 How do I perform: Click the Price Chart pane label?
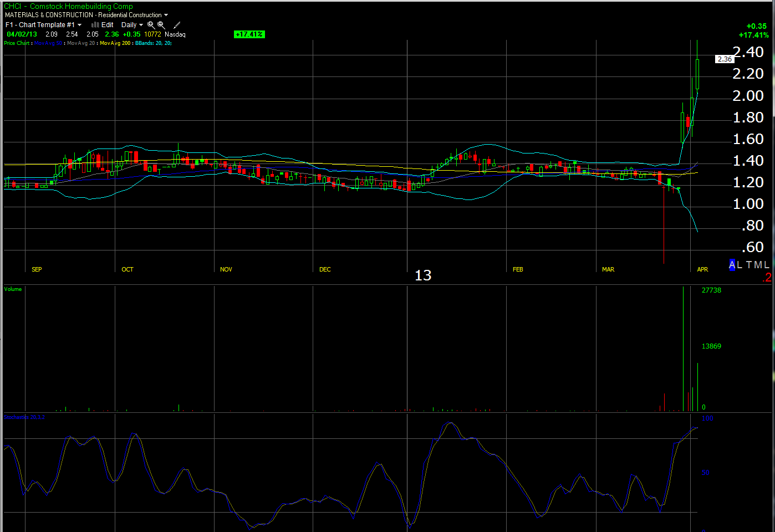[x=17, y=43]
